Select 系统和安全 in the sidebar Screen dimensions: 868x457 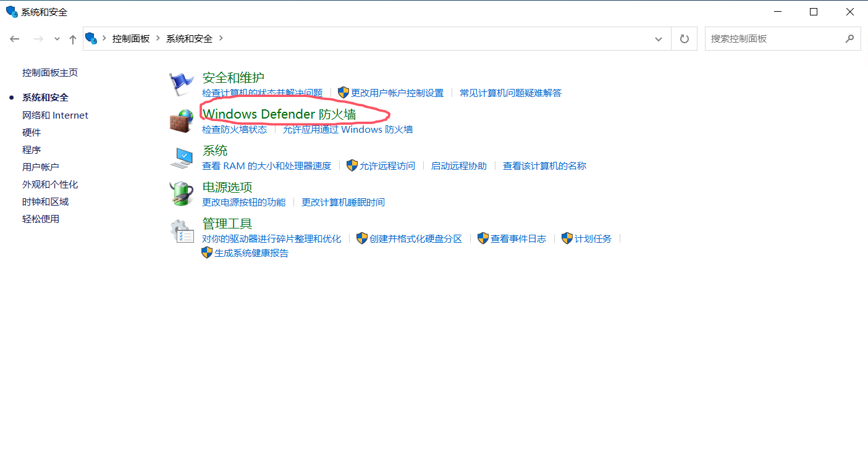coord(45,98)
